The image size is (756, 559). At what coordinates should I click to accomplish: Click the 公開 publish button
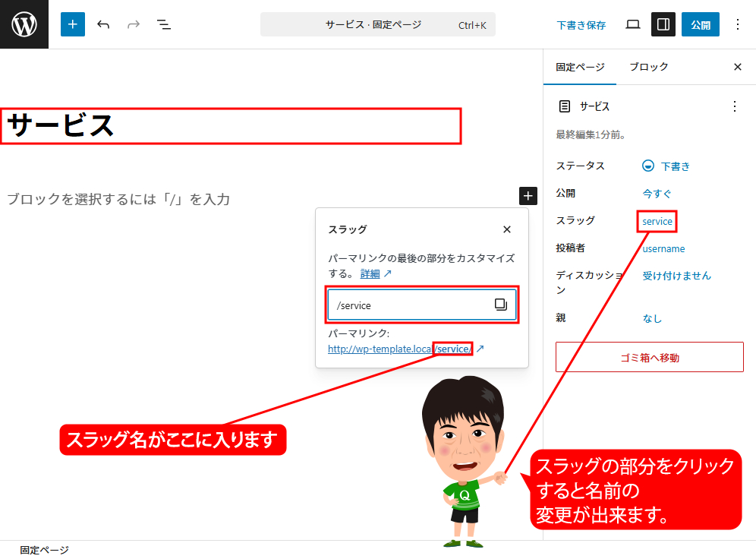700,24
